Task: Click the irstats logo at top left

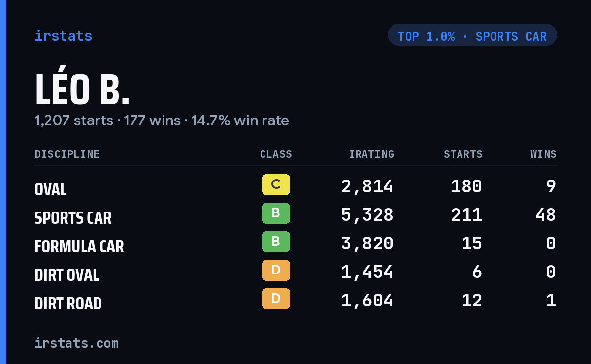Action: point(63,36)
